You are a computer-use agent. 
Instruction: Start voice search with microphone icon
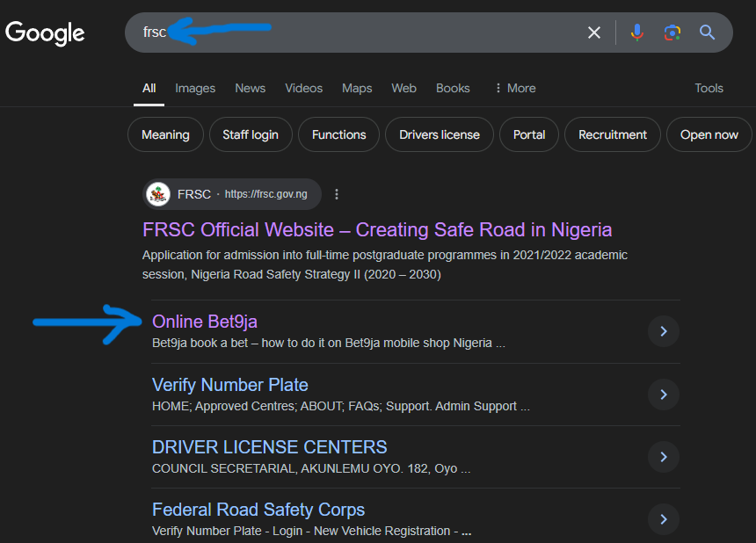637,33
